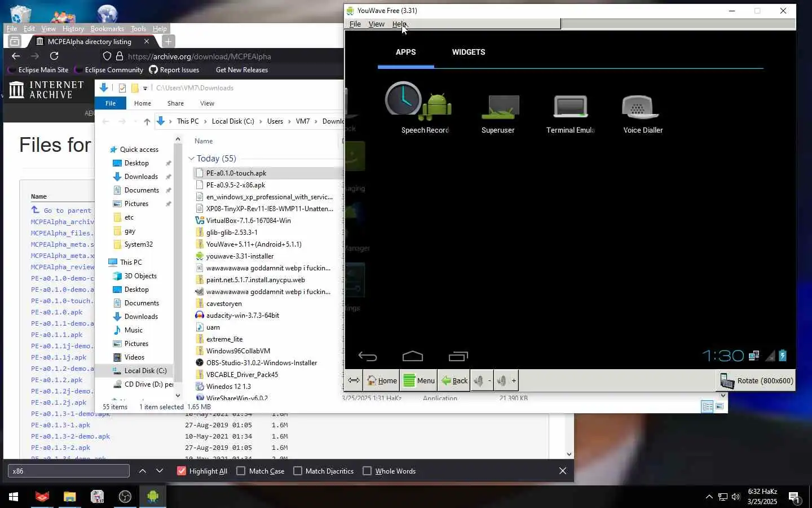Click the chevron after This PC in the address bar
The width and height of the screenshot is (812, 508).
click(205, 121)
